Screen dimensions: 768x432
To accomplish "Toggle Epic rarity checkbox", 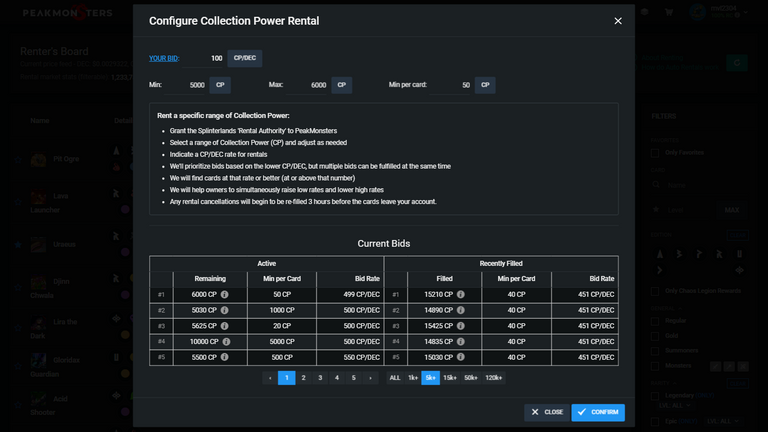I will point(655,421).
